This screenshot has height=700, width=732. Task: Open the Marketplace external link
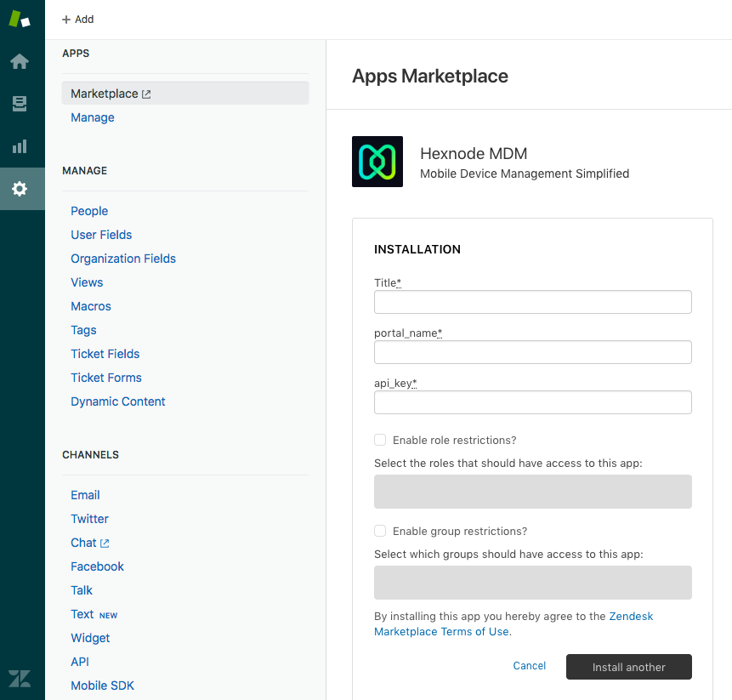(x=185, y=94)
